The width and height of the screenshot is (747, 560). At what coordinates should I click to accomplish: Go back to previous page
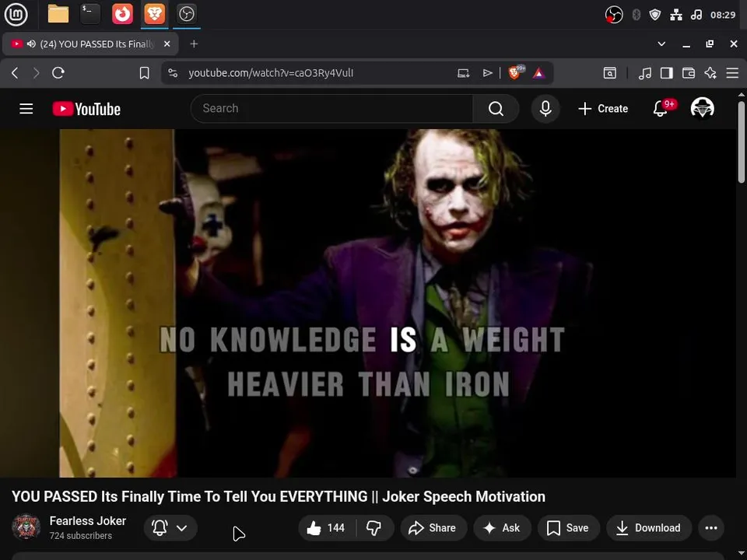pos(15,73)
